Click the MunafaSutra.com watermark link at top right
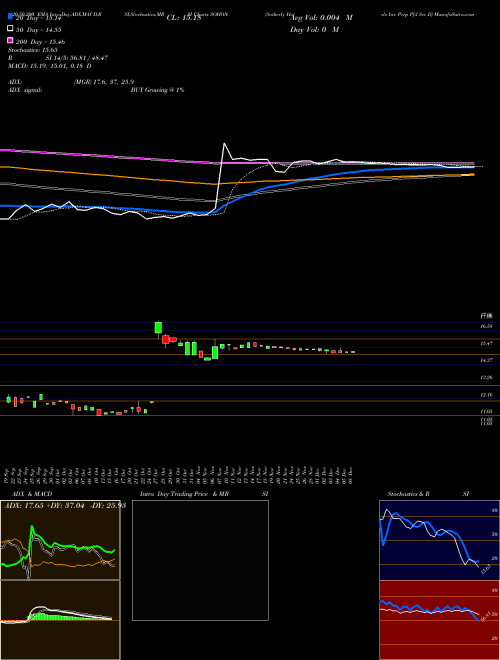The width and height of the screenshot is (500, 660). (456, 14)
